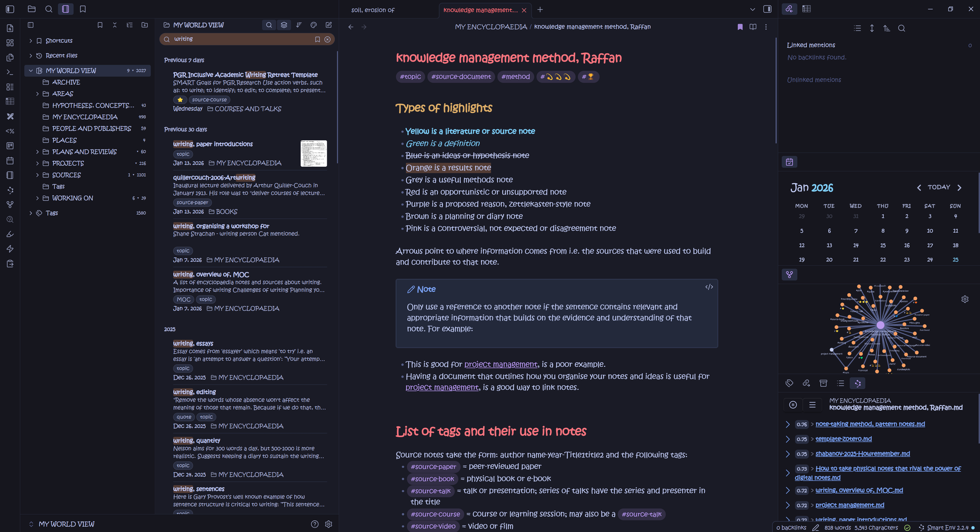The width and height of the screenshot is (980, 532).
Task: Switch to 'soil, erosion of' tab
Action: pyautogui.click(x=373, y=10)
